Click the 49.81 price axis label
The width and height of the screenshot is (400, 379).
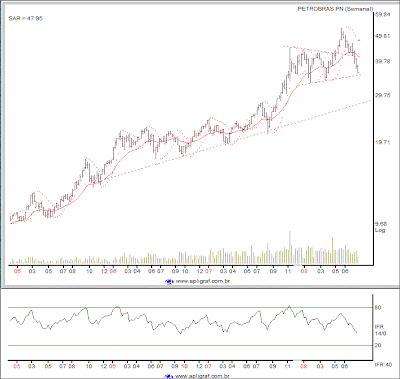coord(382,36)
